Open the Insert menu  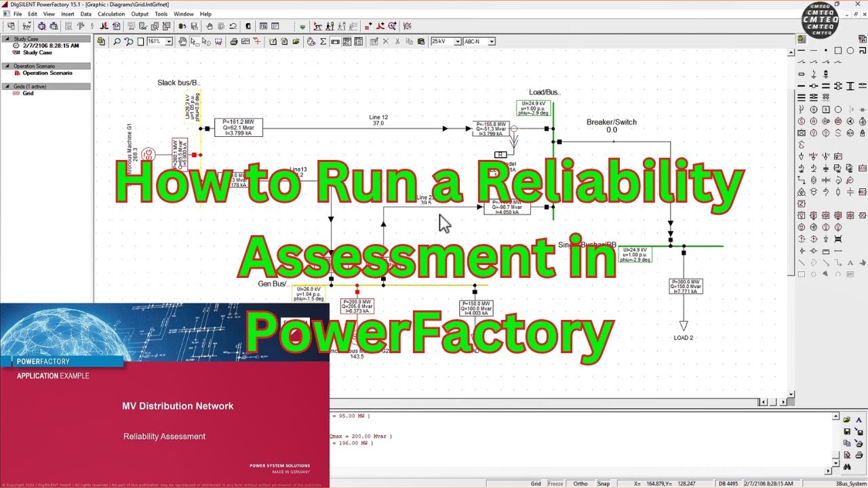68,14
